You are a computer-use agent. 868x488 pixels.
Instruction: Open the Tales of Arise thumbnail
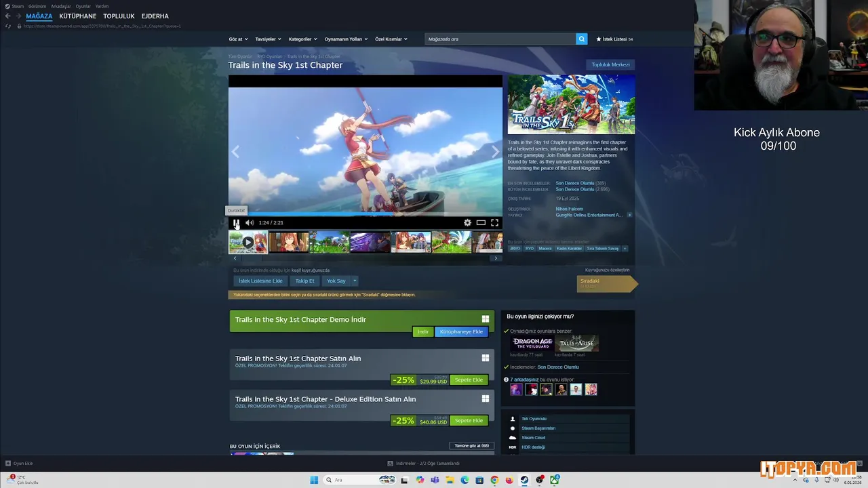point(576,342)
